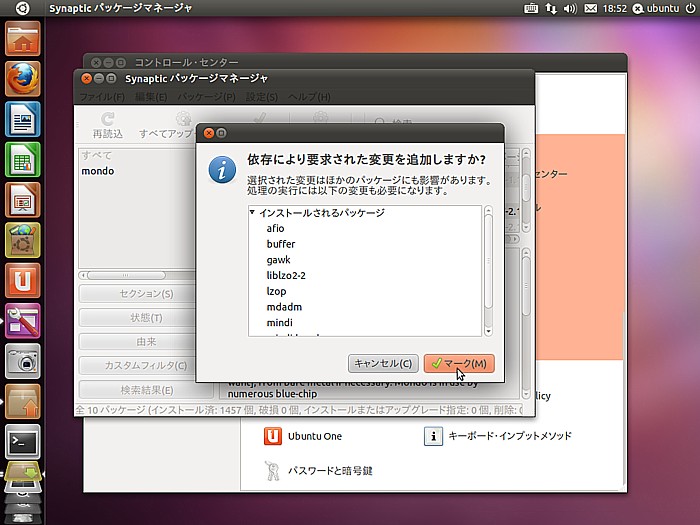Click キャンセル(C) button in dialog

coord(383,363)
